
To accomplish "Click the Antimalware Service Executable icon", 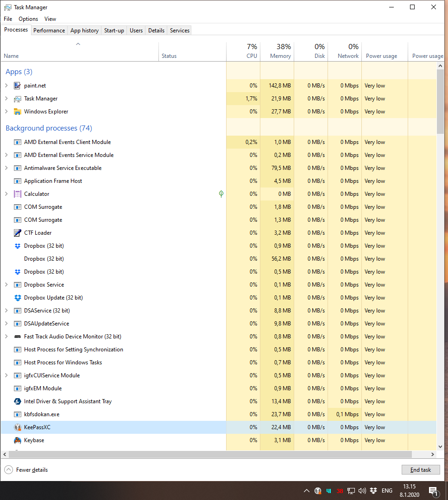I will tap(17, 168).
